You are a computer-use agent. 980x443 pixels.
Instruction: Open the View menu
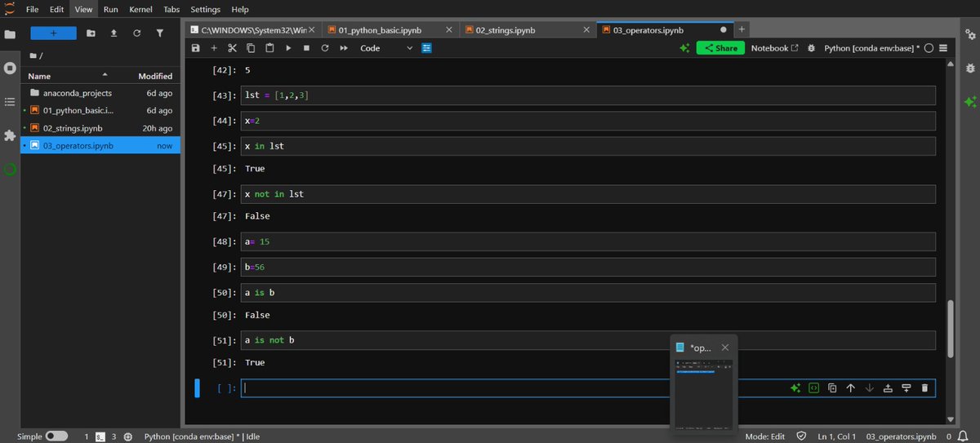point(83,9)
